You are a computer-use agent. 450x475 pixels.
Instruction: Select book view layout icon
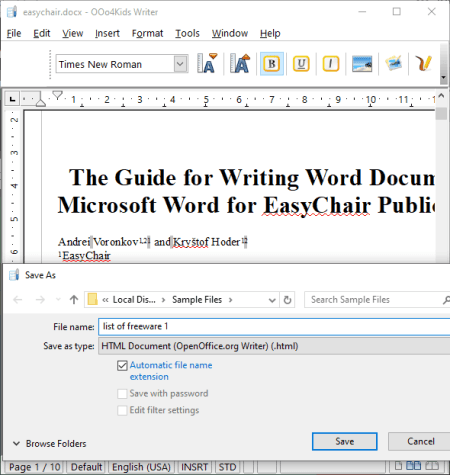tap(432, 465)
